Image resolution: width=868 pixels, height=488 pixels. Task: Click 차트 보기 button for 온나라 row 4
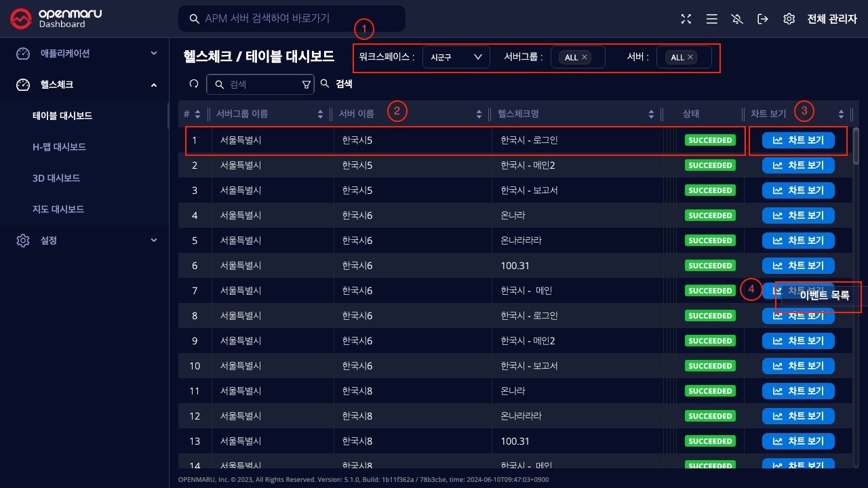pyautogui.click(x=798, y=216)
